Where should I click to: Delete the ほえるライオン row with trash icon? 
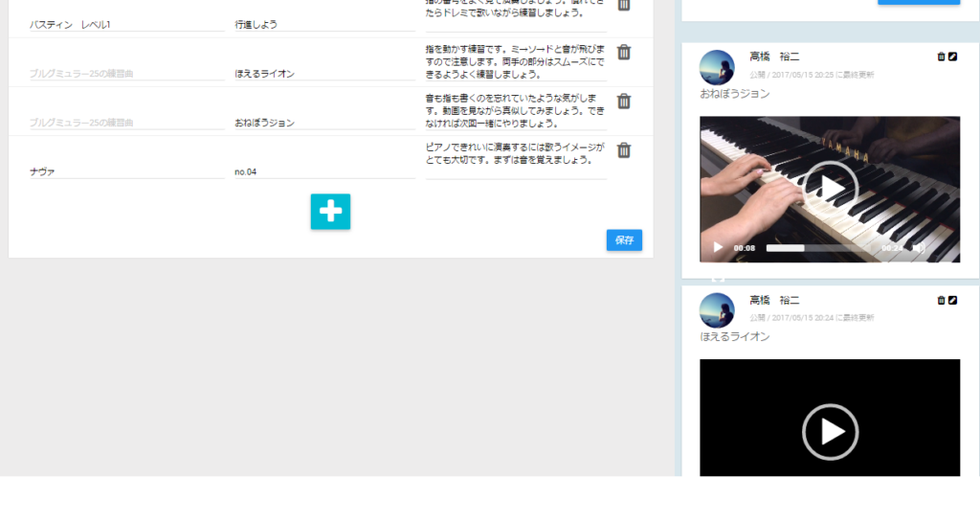624,53
